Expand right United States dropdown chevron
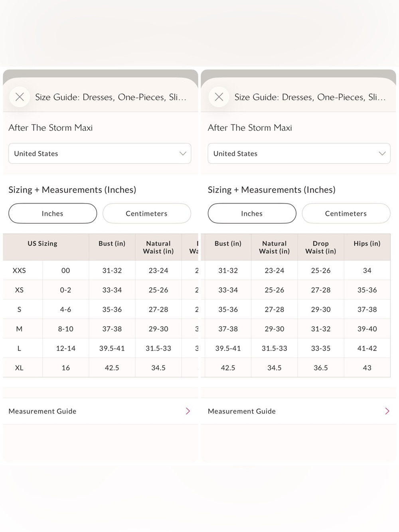This screenshot has height=532, width=399. 382,154
